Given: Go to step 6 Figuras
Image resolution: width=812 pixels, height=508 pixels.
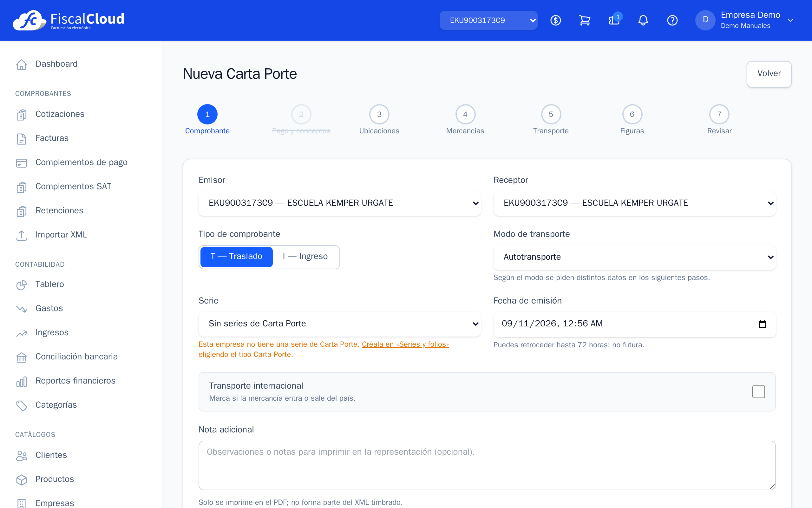Looking at the screenshot, I should (632, 119).
